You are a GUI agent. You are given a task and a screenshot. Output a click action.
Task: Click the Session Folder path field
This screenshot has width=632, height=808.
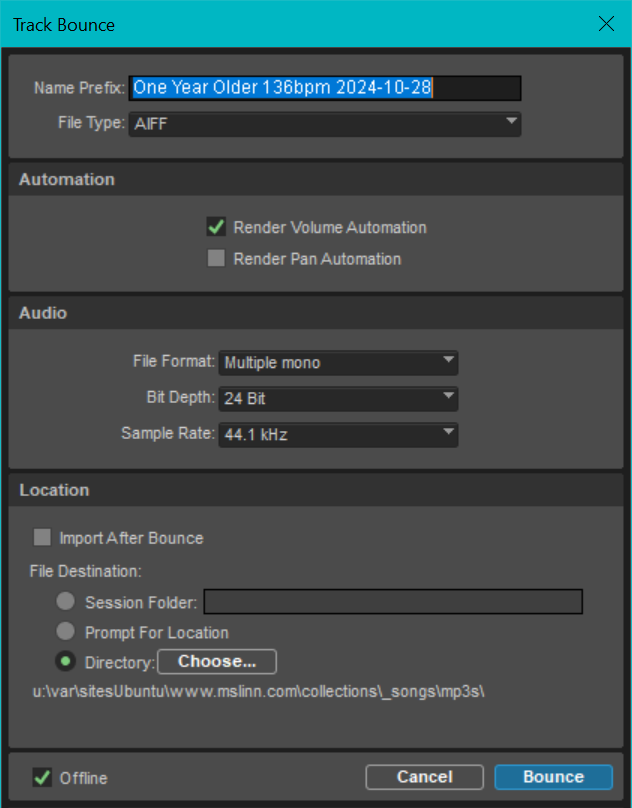[393, 602]
